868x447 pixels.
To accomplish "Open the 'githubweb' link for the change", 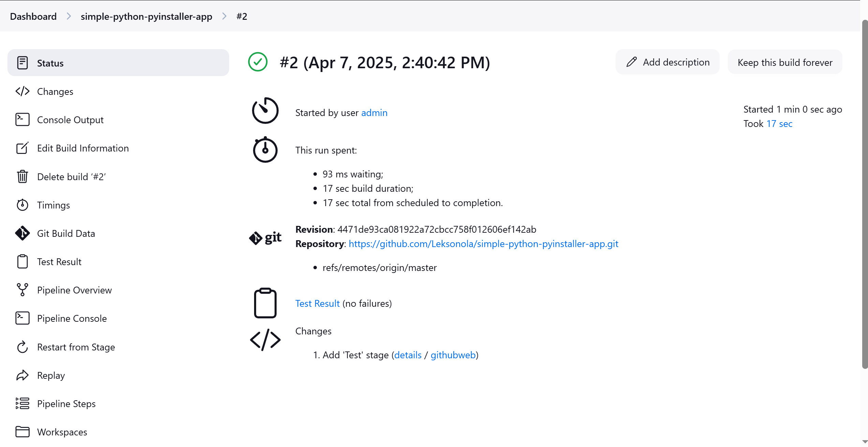I will point(453,355).
